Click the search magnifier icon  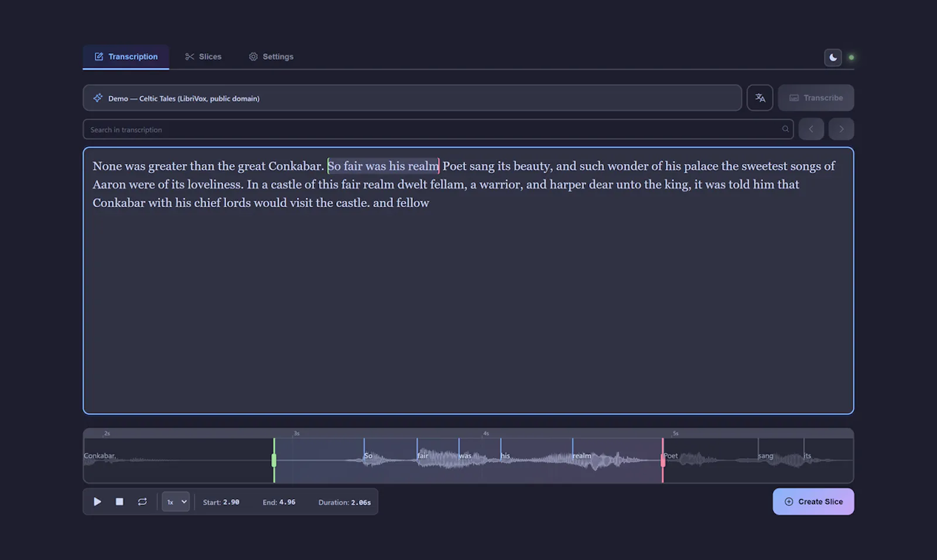(785, 129)
